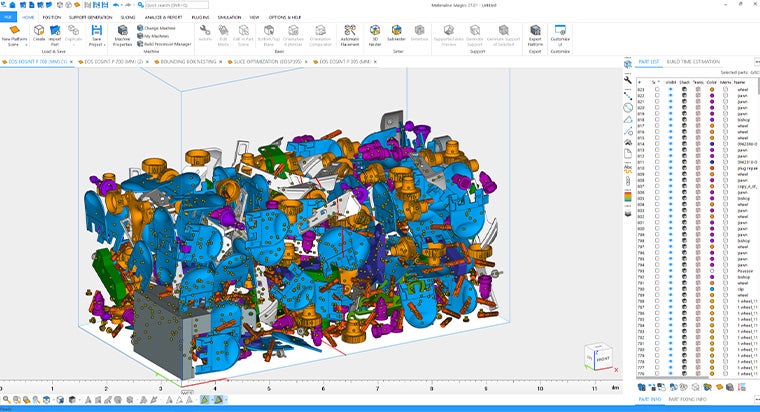Toggle transparency box for part 822 pawn
760x412 pixels.
pos(698,95)
